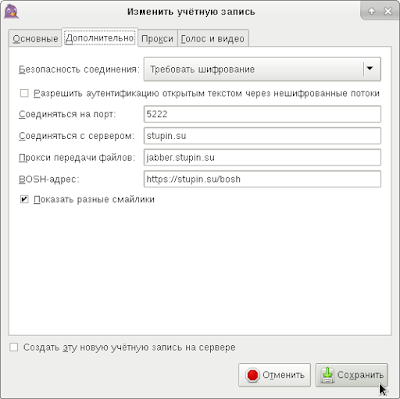Screen dimensions: 400x399
Task: Click the Безопасность соединения label
Action: point(79,69)
